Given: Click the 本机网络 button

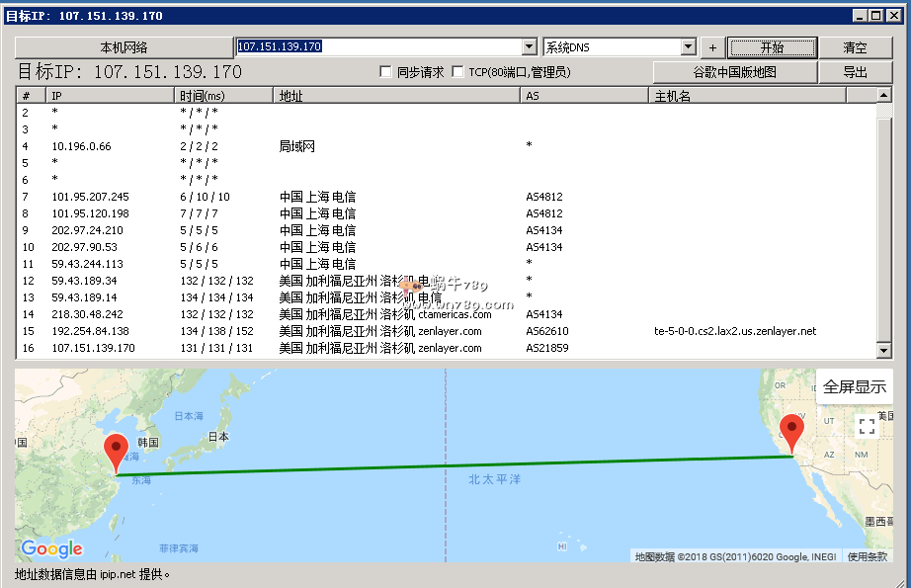Looking at the screenshot, I should (x=124, y=47).
